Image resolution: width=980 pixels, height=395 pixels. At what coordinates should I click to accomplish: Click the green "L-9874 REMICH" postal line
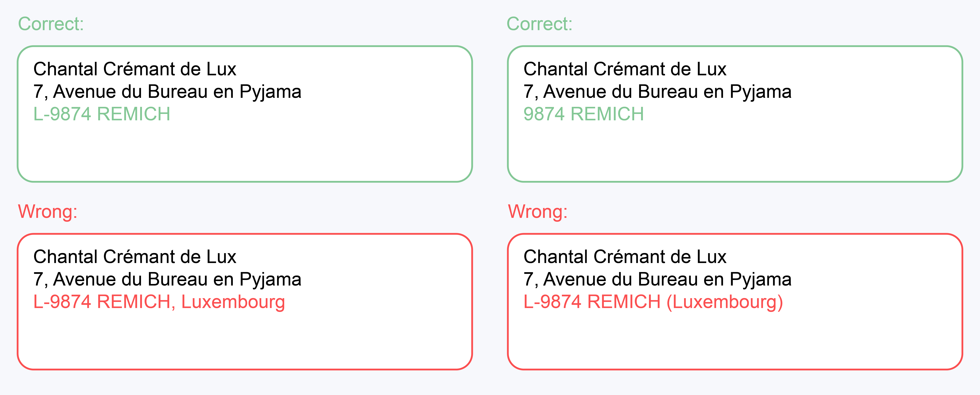click(102, 114)
